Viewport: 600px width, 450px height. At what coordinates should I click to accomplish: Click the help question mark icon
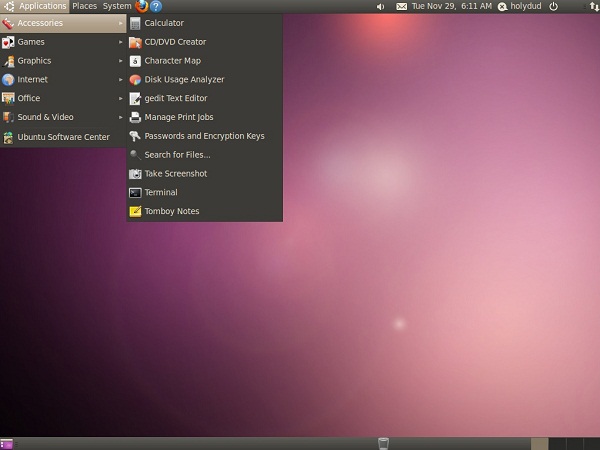(x=156, y=6)
